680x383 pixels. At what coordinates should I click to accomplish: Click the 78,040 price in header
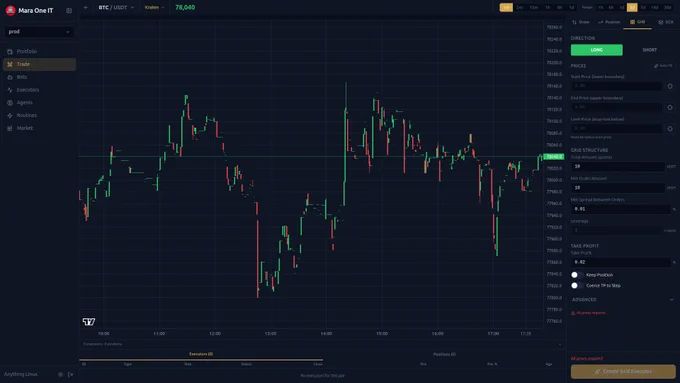185,7
